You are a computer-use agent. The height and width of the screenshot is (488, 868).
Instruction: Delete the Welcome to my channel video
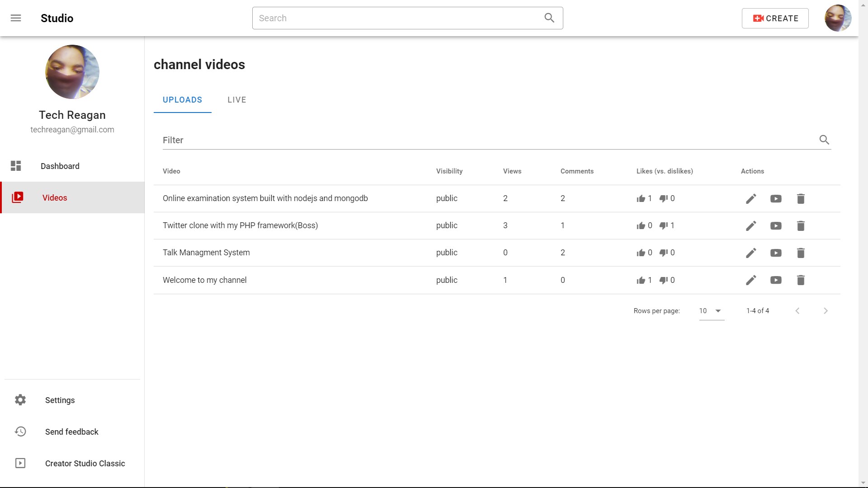coord(801,280)
